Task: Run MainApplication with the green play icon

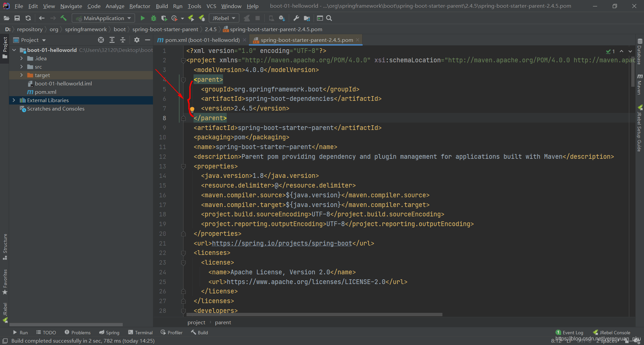Action: [143, 18]
